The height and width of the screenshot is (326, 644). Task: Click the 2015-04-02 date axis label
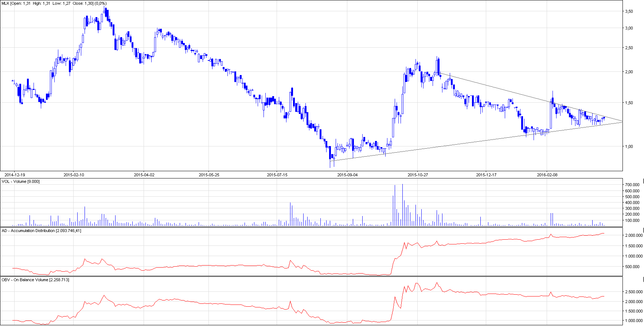[x=144, y=175]
